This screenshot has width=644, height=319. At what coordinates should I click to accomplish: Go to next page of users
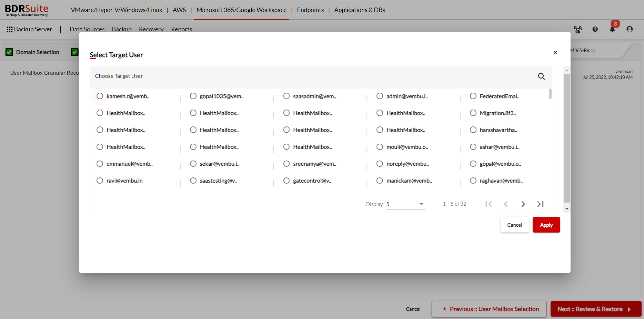[x=523, y=204]
